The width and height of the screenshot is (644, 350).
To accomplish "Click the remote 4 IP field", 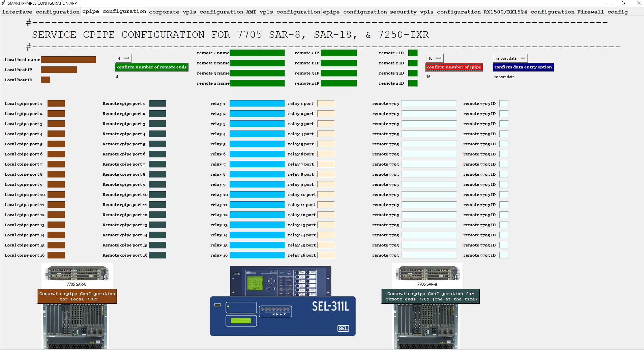I will coord(339,83).
